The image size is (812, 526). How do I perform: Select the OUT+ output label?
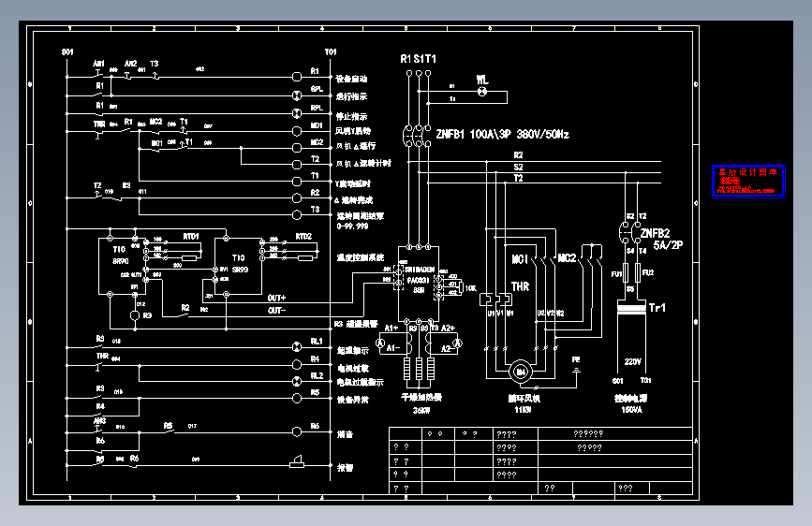pos(276,298)
